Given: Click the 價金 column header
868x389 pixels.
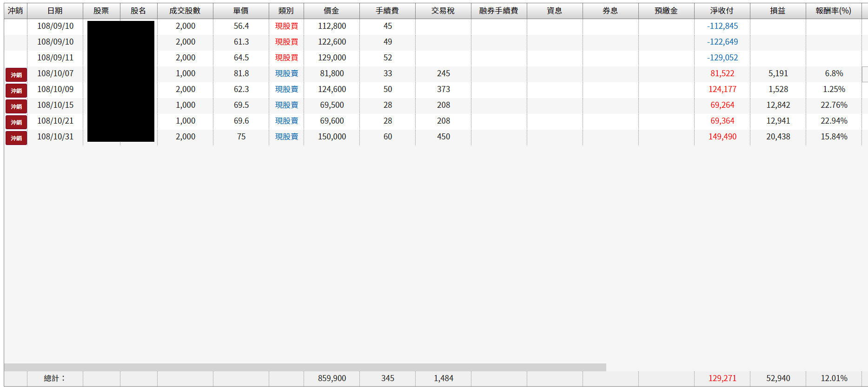Looking at the screenshot, I should tap(331, 11).
